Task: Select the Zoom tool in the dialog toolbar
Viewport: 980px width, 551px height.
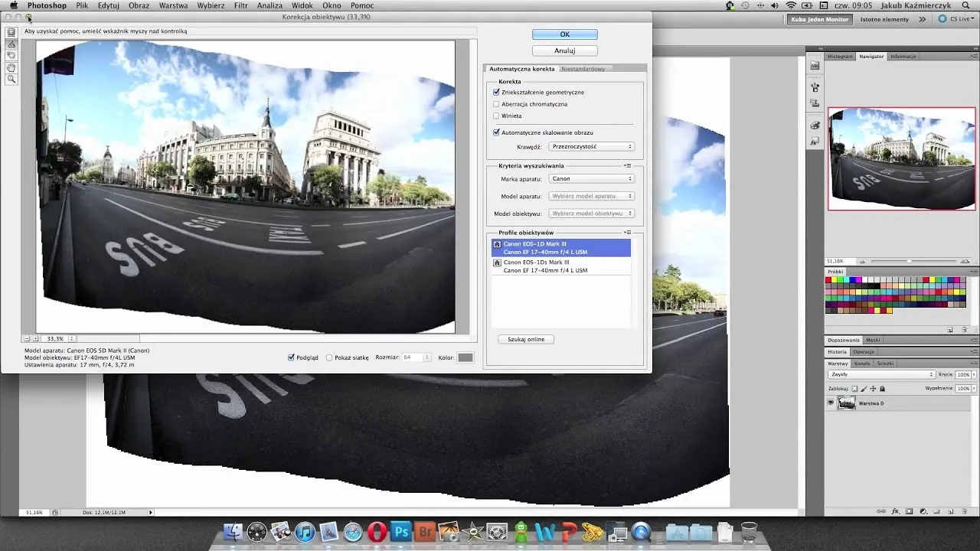Action: (11, 79)
